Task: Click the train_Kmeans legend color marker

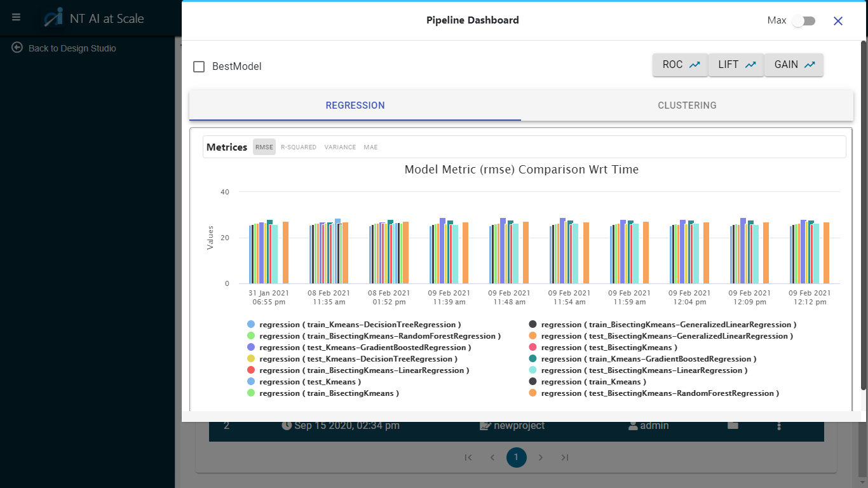Action: (532, 382)
